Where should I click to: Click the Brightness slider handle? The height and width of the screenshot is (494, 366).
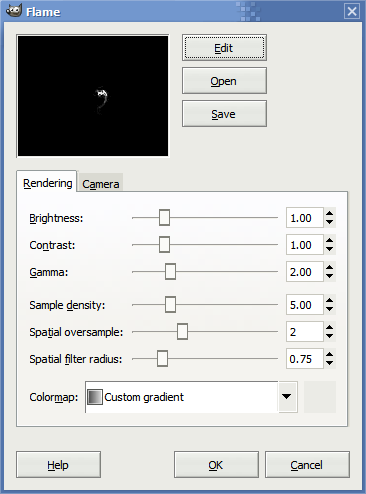coord(164,218)
